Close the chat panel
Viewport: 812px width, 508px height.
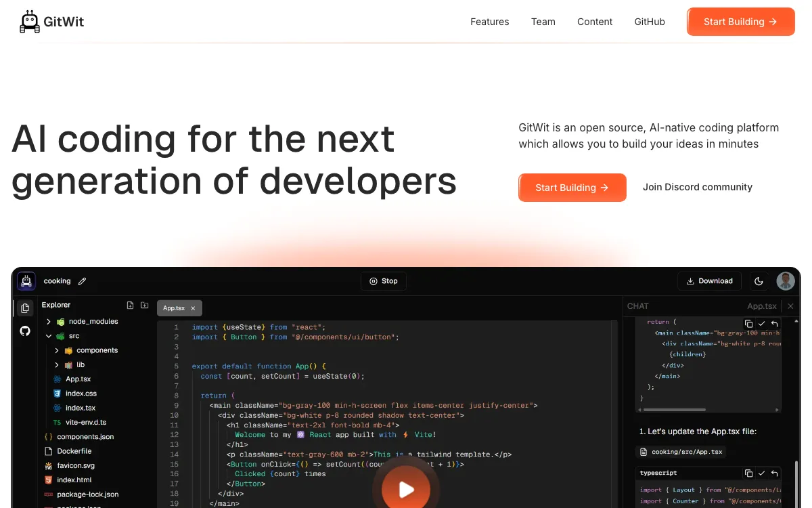[x=790, y=306]
